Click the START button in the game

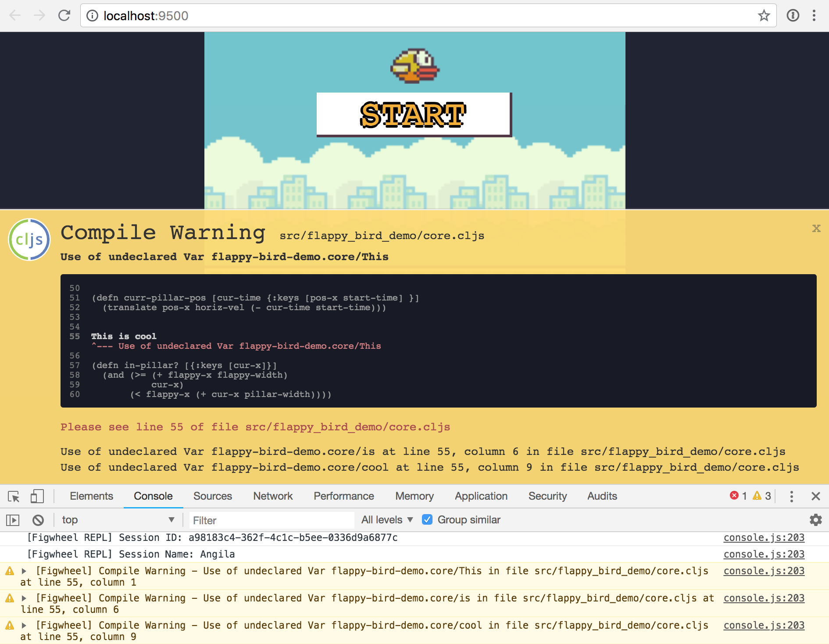pos(414,114)
